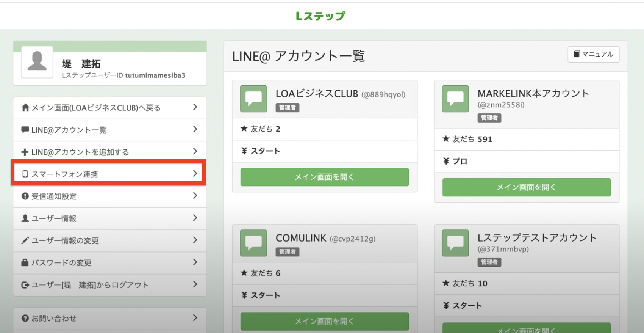Click the home icon beside メイン画面へ戻る
The height and width of the screenshot is (333, 644).
click(25, 108)
